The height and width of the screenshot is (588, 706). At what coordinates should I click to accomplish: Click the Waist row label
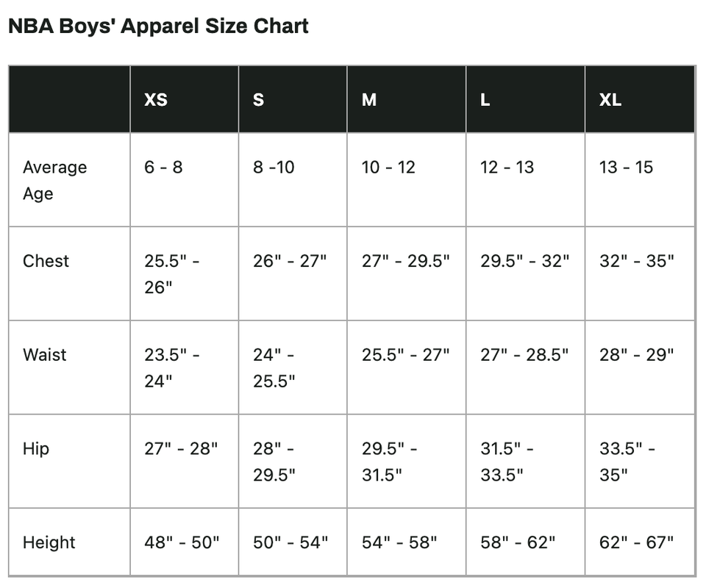45,354
